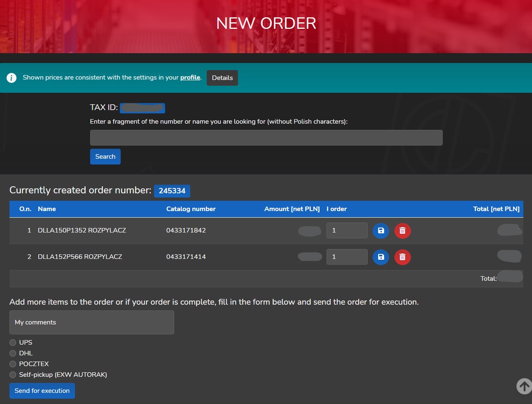This screenshot has height=404, width=532.
Task: Click the I order column header
Action: 337,209
